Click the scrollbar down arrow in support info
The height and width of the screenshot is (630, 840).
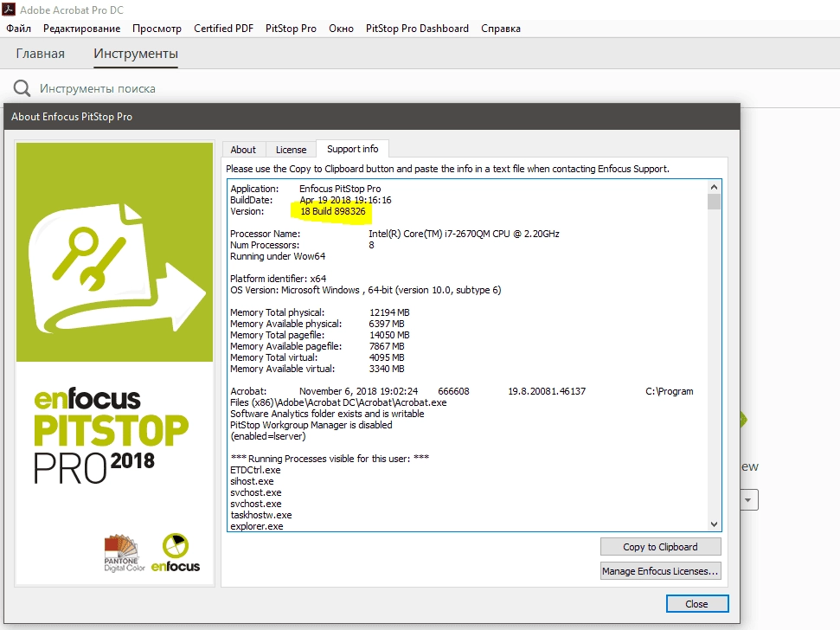tap(714, 524)
